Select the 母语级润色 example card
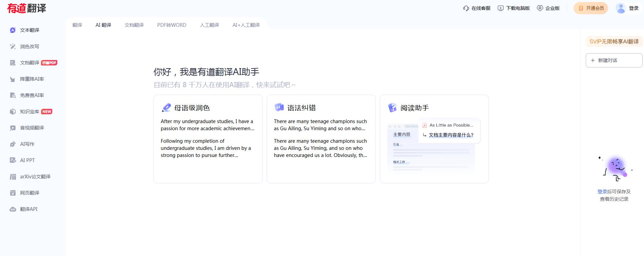644x256 pixels. point(208,139)
